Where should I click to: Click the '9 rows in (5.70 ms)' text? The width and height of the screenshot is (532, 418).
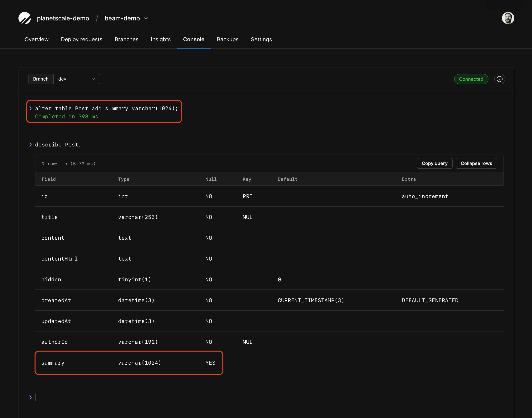pyautogui.click(x=69, y=164)
